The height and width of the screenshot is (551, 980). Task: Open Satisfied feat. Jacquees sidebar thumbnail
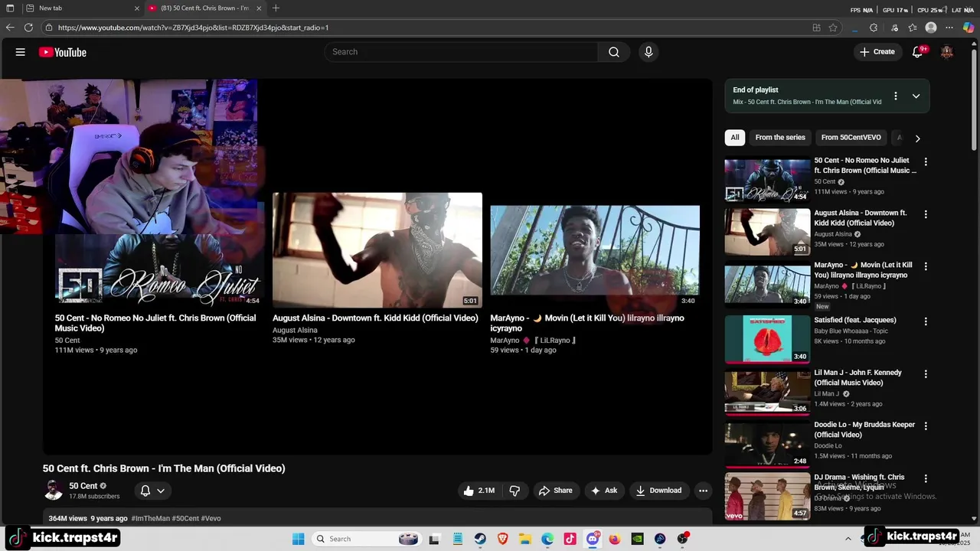[x=767, y=339]
